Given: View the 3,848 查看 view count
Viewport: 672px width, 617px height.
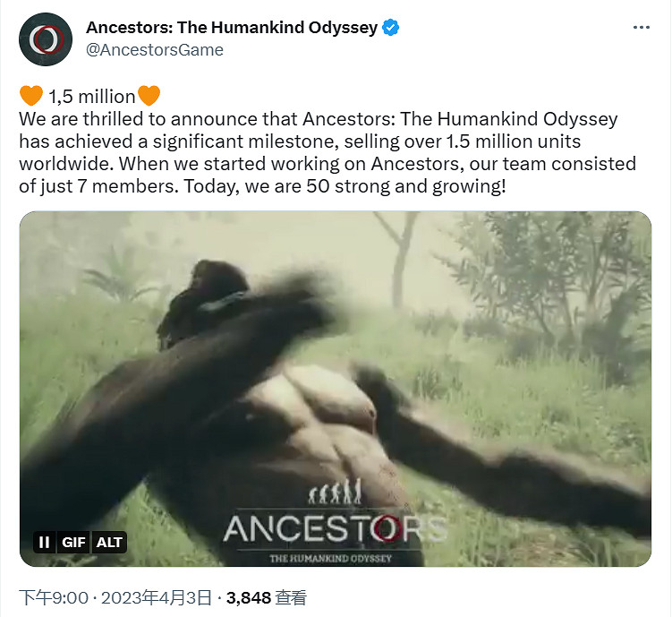Looking at the screenshot, I should [267, 597].
